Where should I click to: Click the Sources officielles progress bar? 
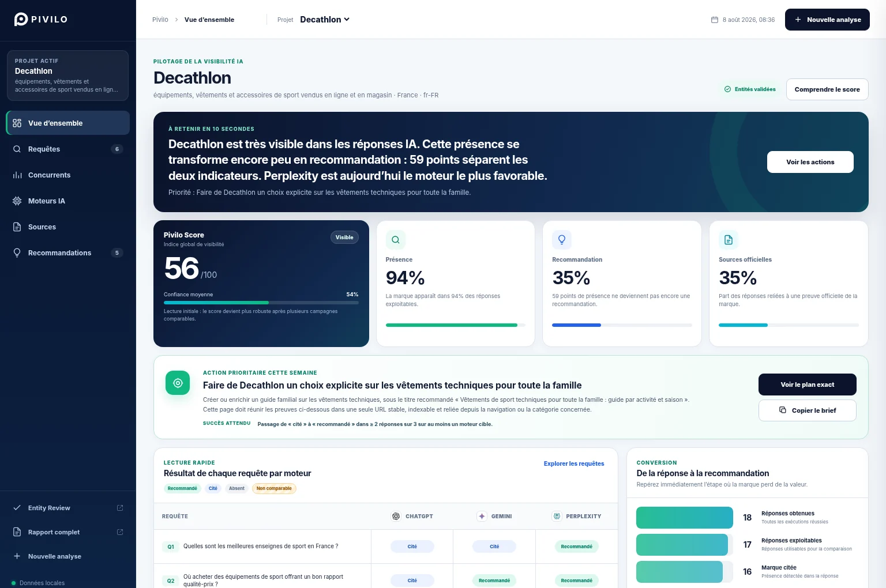click(789, 325)
